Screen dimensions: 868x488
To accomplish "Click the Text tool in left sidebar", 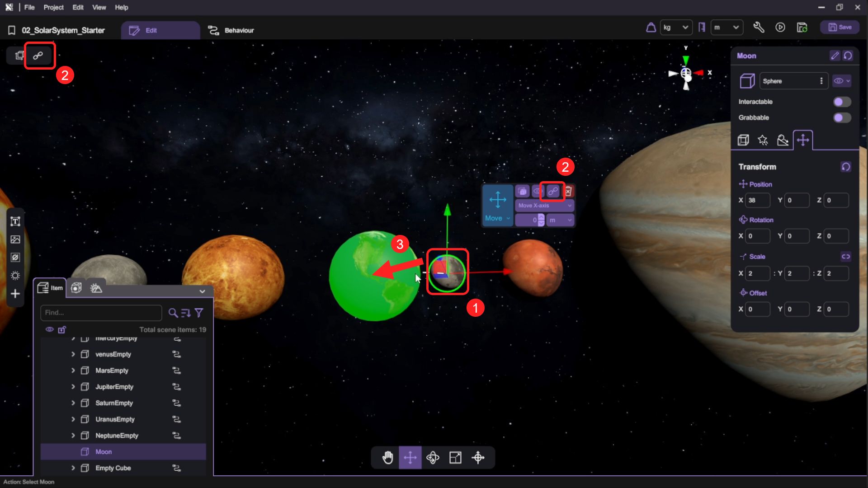I will coord(15,221).
